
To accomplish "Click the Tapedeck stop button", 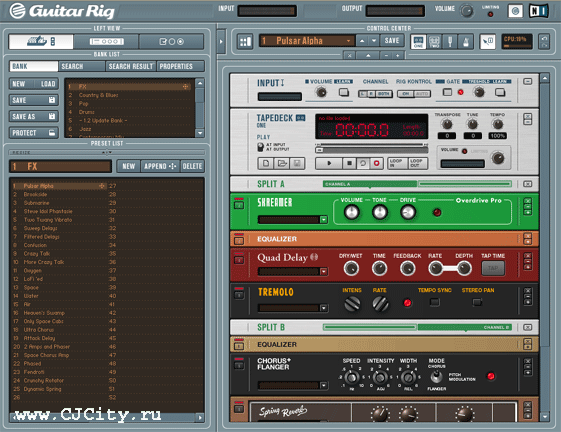I will click(x=349, y=163).
